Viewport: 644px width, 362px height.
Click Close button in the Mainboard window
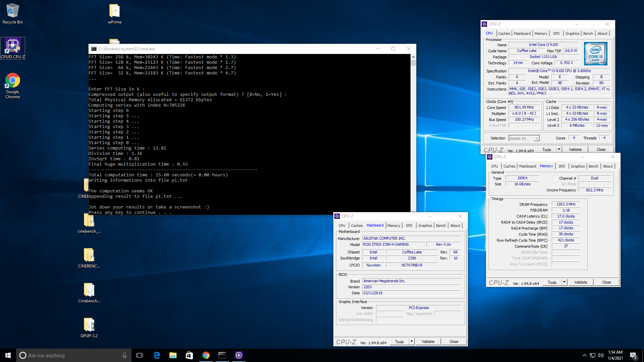[454, 342]
